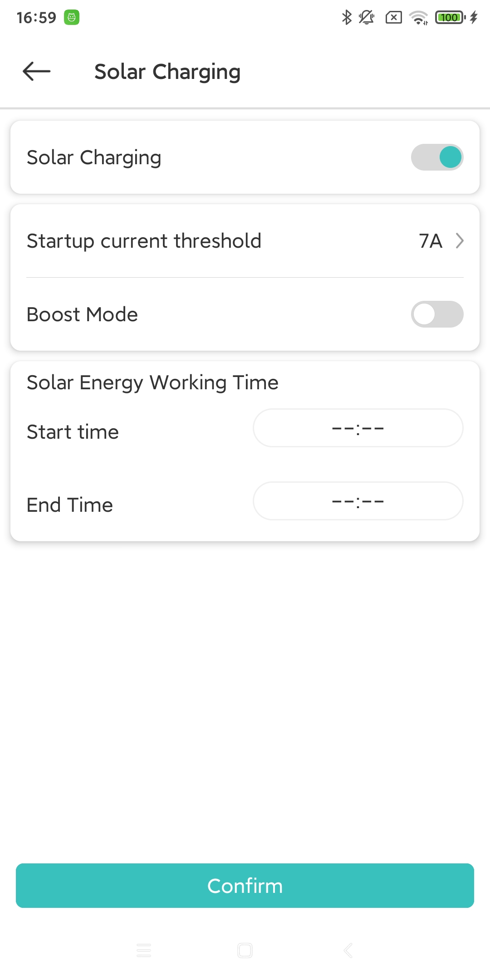
Task: Tap the Solar Energy Working Time heading
Action: (152, 382)
